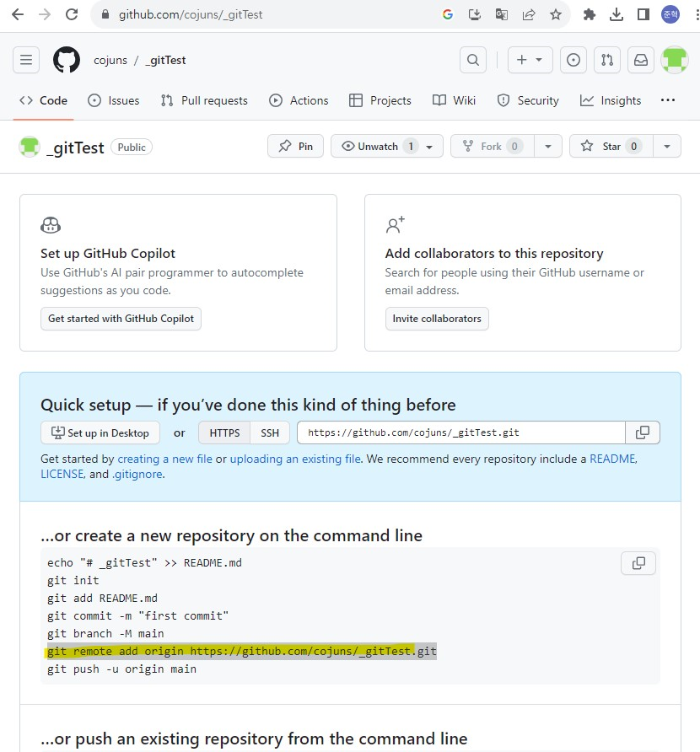Copy the repository URL to clipboard
The height and width of the screenshot is (752, 700).
point(643,432)
